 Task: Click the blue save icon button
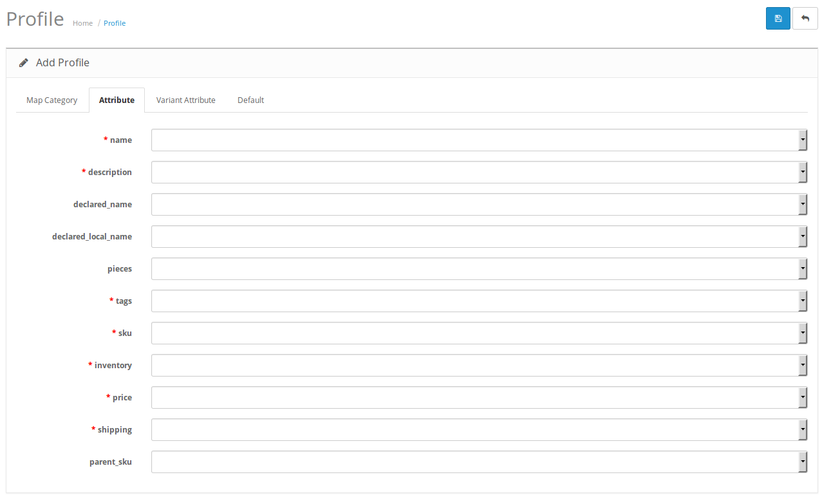(778, 19)
